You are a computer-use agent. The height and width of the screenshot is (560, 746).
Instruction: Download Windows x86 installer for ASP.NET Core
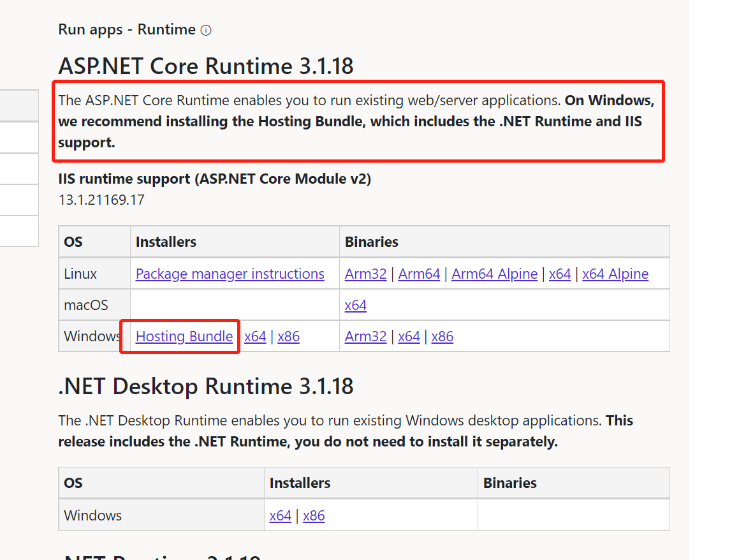pos(288,336)
